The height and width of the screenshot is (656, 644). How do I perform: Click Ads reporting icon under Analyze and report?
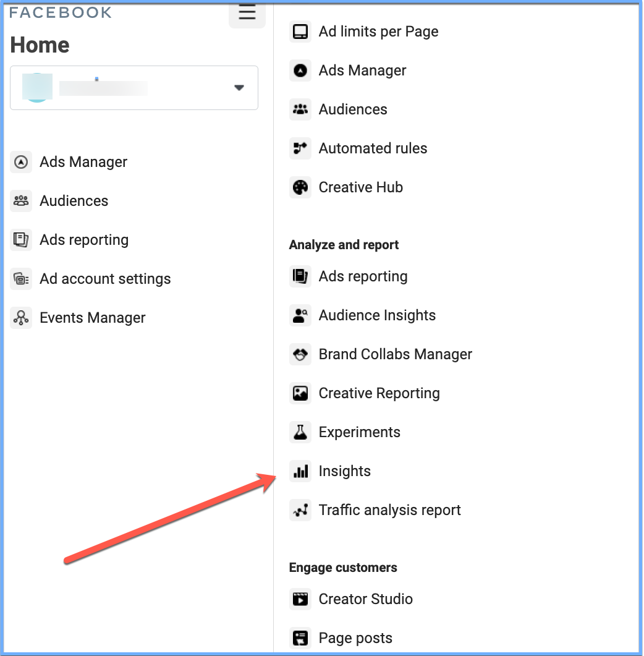300,276
